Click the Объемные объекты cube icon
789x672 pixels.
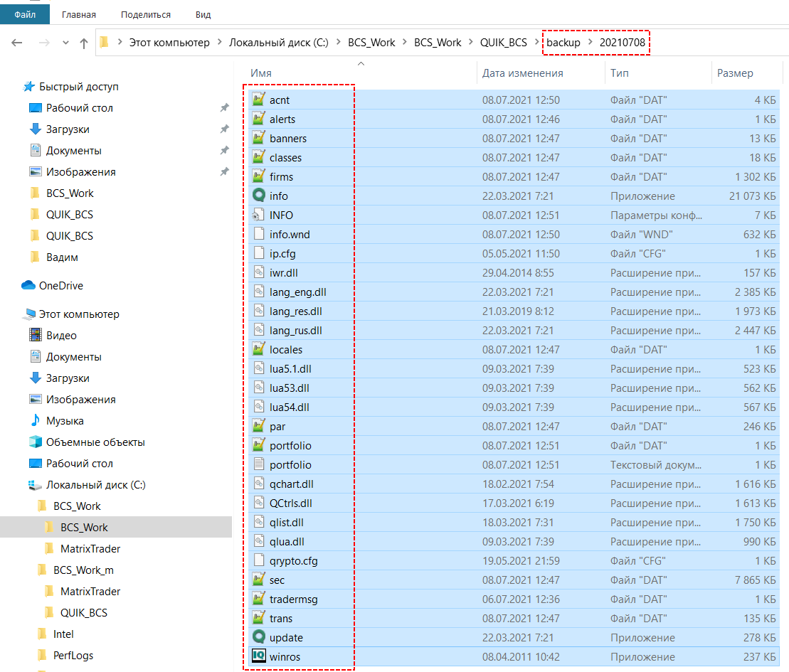point(36,442)
